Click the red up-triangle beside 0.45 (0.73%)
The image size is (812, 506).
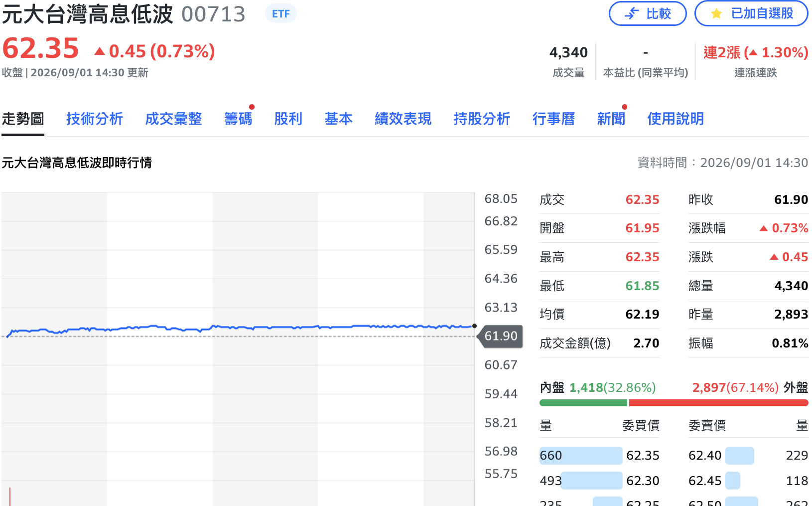pos(100,51)
